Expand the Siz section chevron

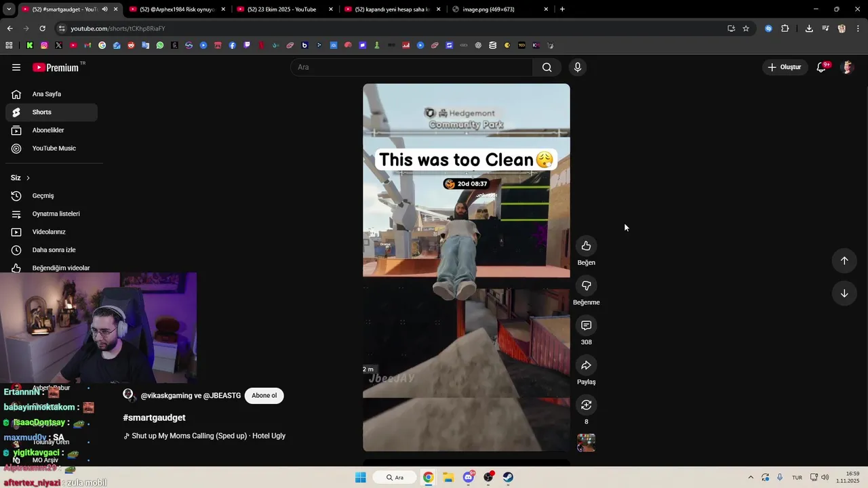click(28, 178)
